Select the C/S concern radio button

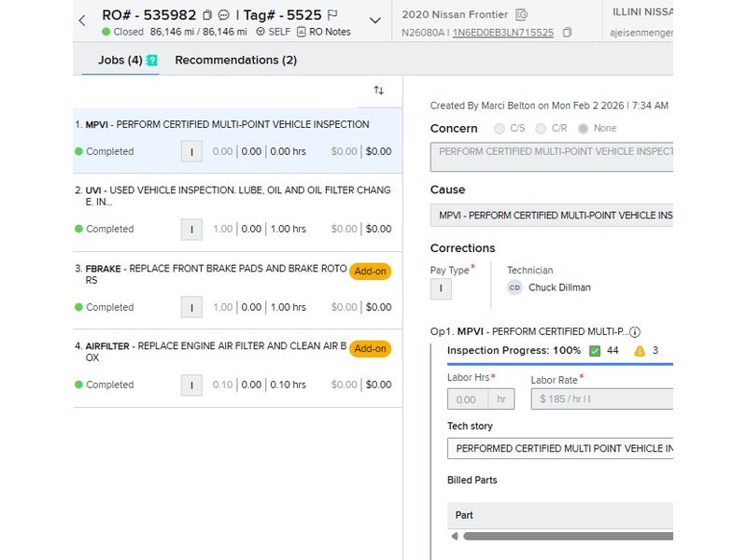pos(500,129)
